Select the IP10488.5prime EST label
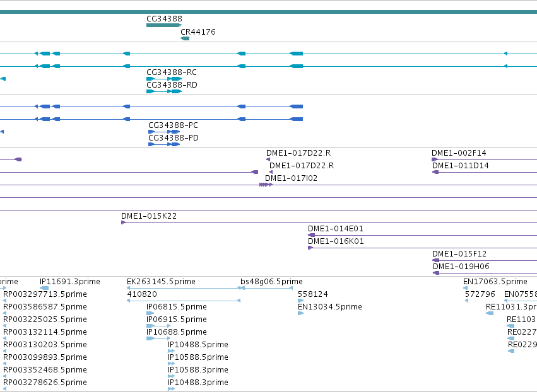This screenshot has height=392, width=537. pos(198,345)
